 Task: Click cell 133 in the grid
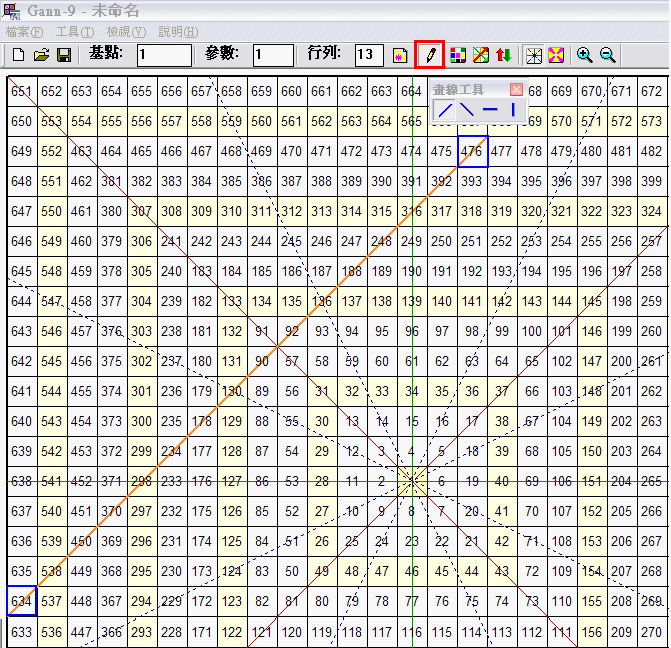(232, 301)
